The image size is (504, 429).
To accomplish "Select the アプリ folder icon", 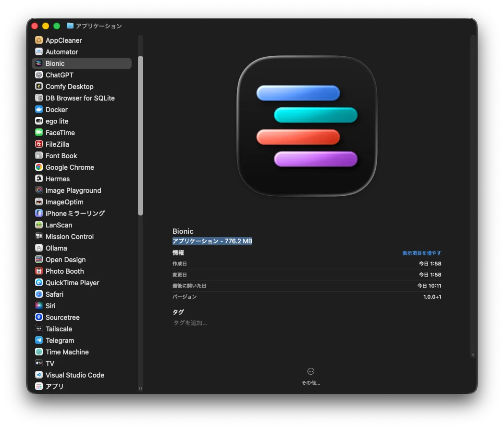I will point(39,386).
